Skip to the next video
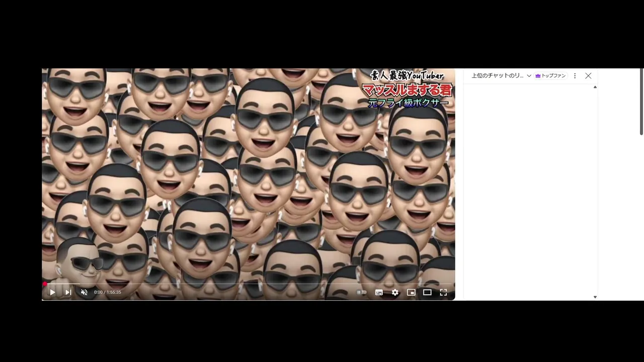The image size is (644, 362). [68, 292]
